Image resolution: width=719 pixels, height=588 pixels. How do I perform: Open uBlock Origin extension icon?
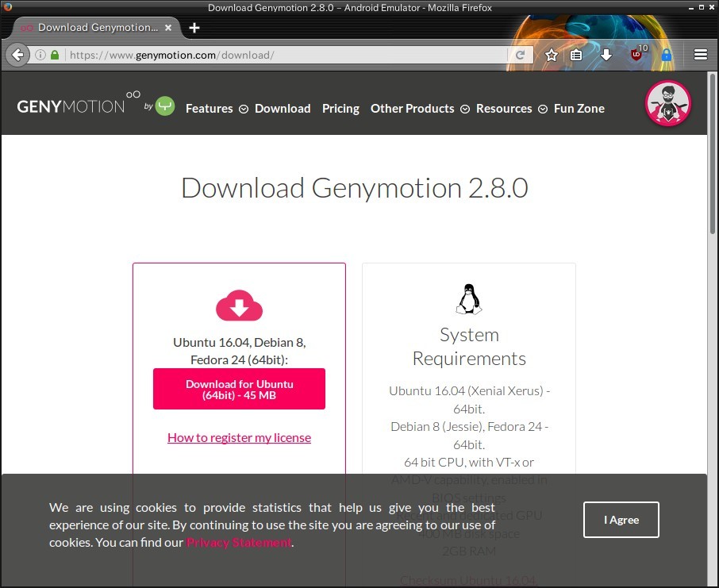pyautogui.click(x=637, y=54)
